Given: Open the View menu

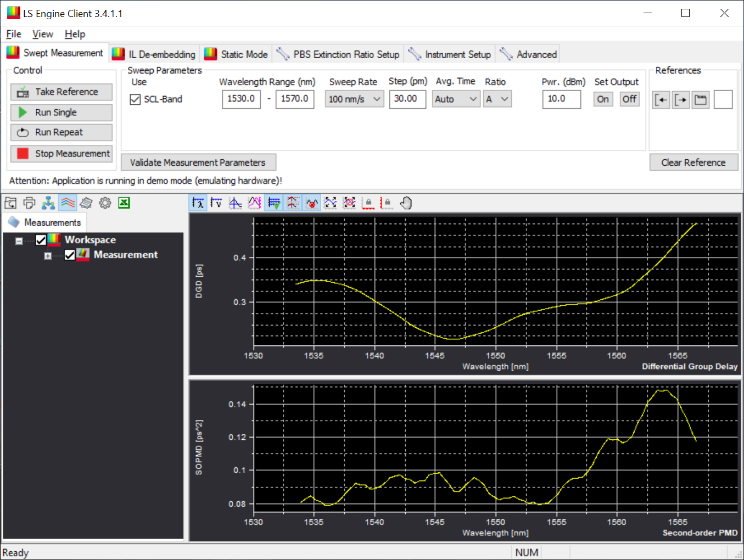Looking at the screenshot, I should 43,34.
